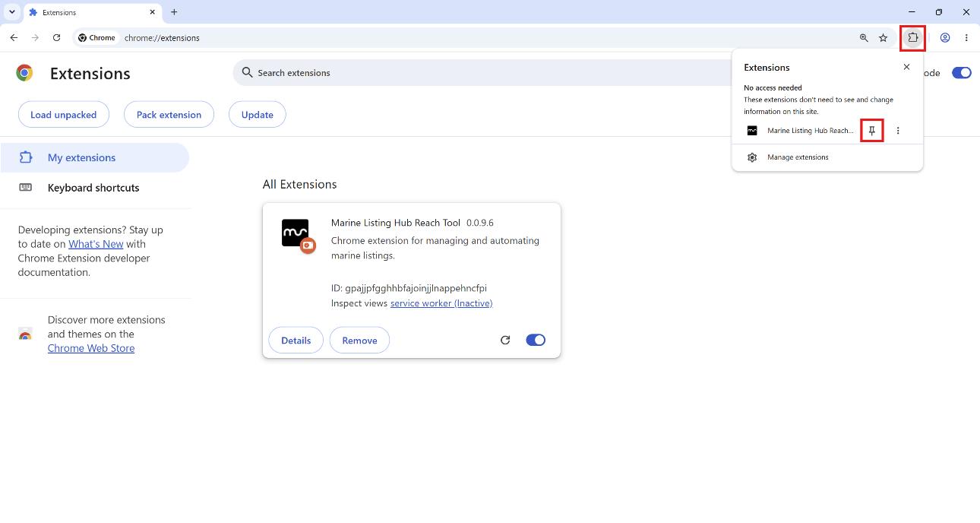Open Chrome three-dot menu

click(966, 37)
